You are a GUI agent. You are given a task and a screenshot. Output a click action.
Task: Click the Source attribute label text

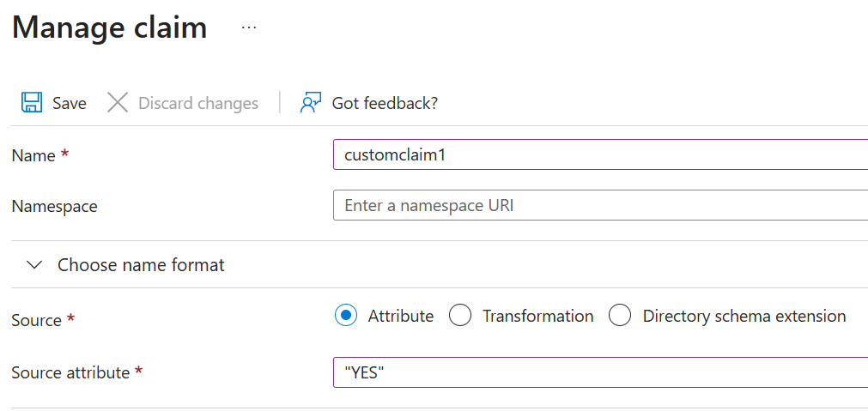pos(70,372)
